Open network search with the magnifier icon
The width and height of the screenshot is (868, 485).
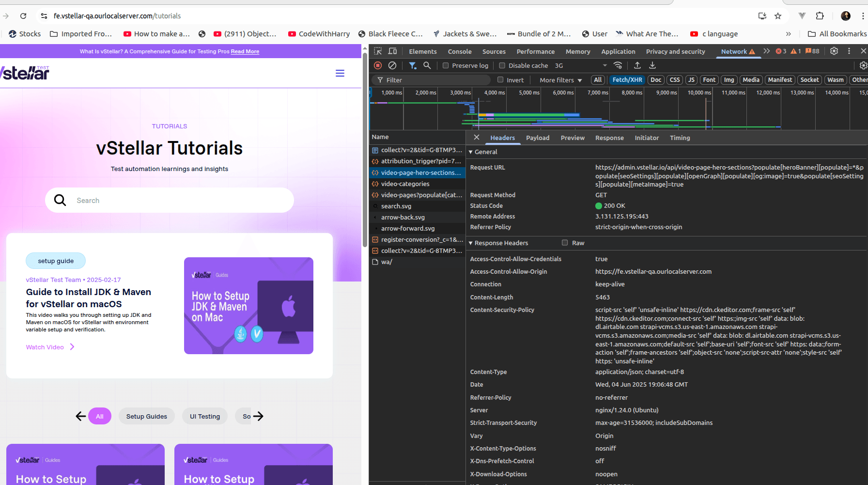click(427, 65)
